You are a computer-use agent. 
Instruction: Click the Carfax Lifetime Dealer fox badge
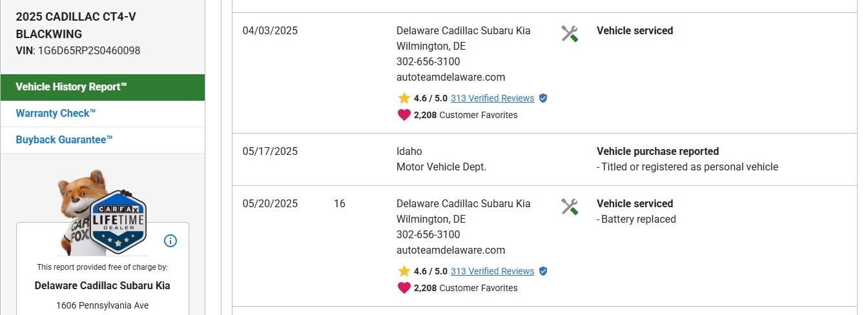(x=103, y=214)
